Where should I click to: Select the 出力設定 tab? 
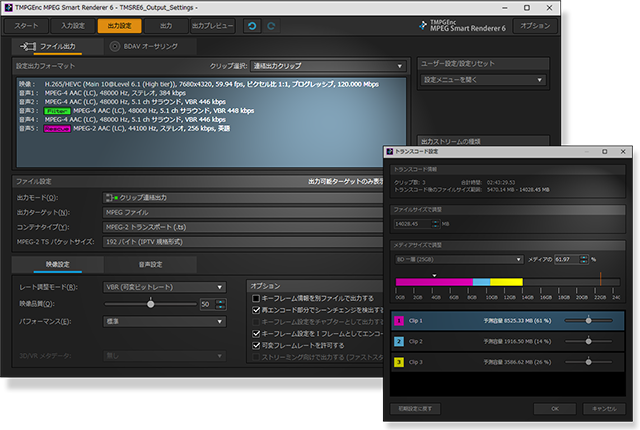[x=120, y=26]
